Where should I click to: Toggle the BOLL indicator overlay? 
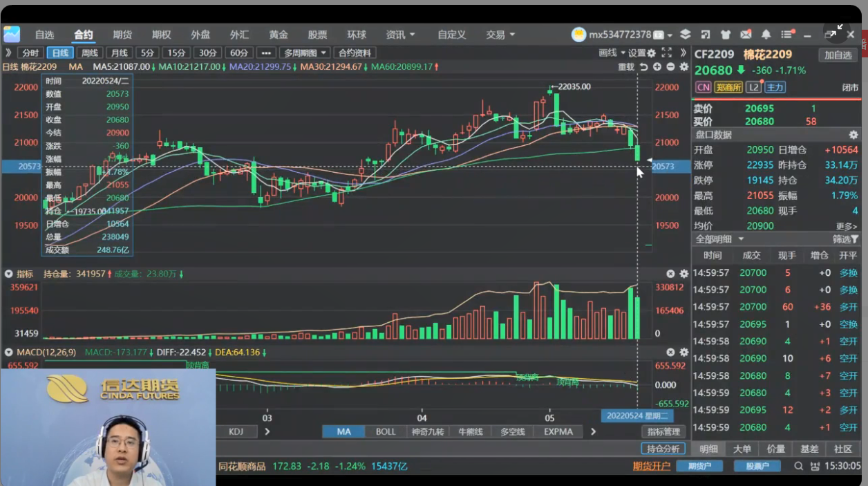[x=386, y=431]
